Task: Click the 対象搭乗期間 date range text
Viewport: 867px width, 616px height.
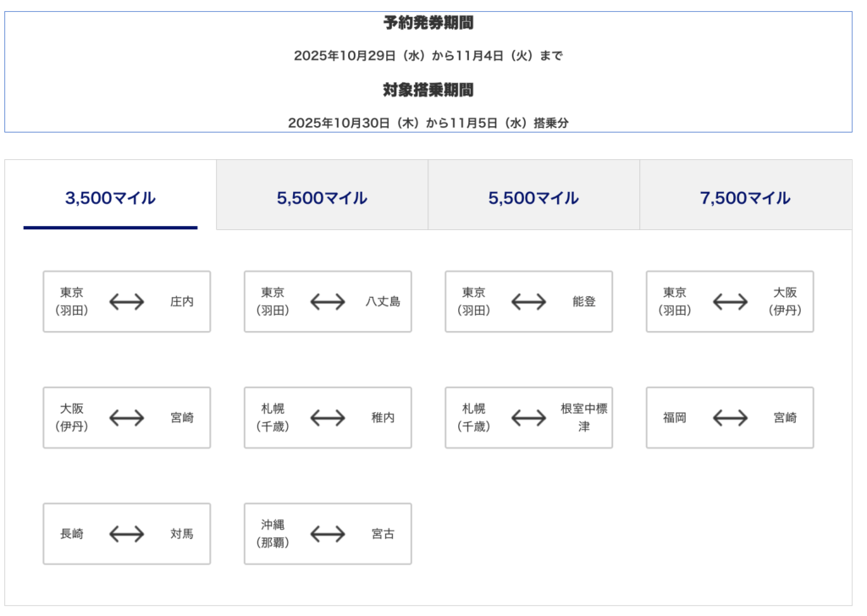Action: tap(428, 123)
